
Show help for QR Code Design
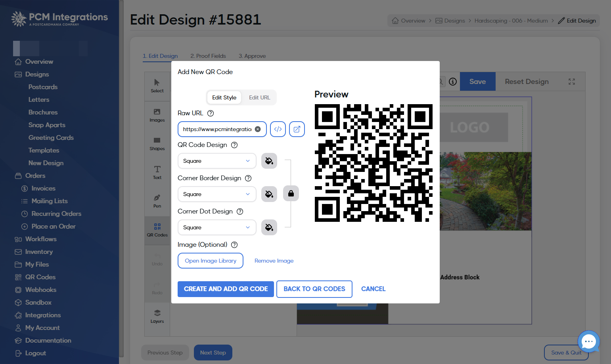(x=234, y=145)
